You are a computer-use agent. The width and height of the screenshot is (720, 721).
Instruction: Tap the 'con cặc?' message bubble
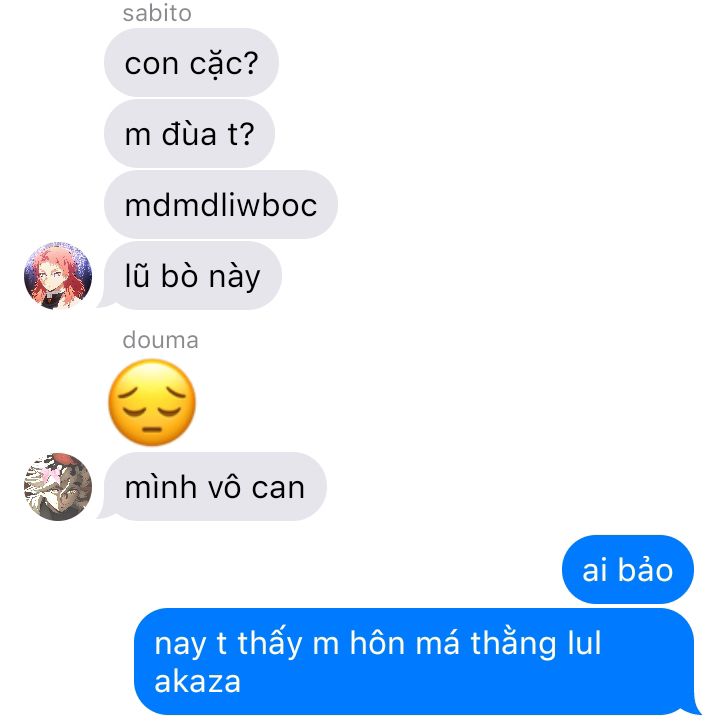click(x=191, y=63)
